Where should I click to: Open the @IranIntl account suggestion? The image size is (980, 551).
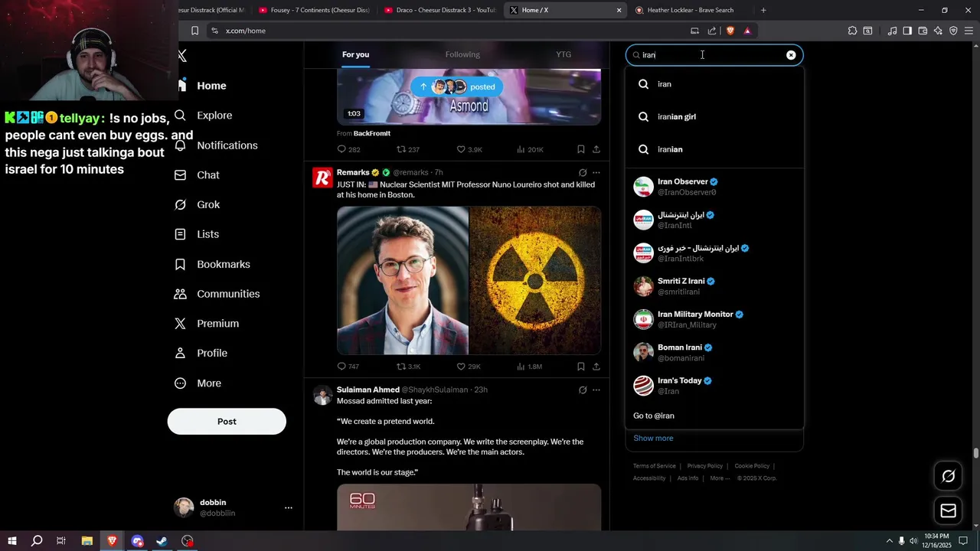pyautogui.click(x=714, y=220)
